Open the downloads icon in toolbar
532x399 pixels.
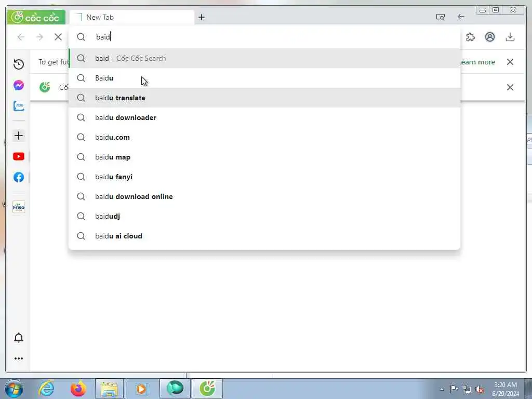point(510,37)
